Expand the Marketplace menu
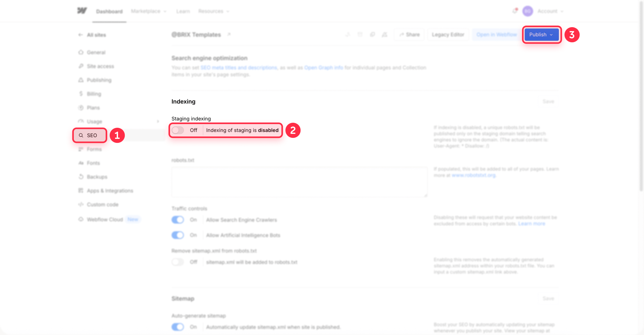Viewport: 644px width, 335px height. (x=149, y=11)
